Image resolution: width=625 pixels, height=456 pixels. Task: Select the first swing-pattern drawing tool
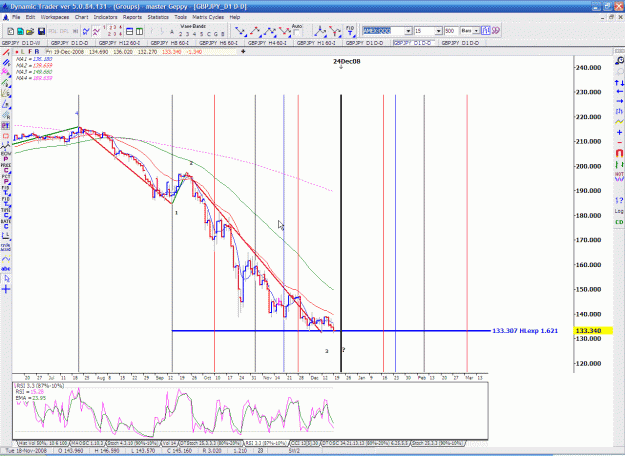[x=240, y=31]
